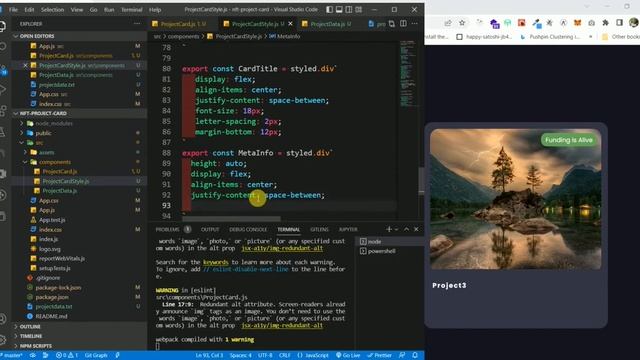Open README.md in the file tree
The image size is (640, 360).
pos(51,316)
